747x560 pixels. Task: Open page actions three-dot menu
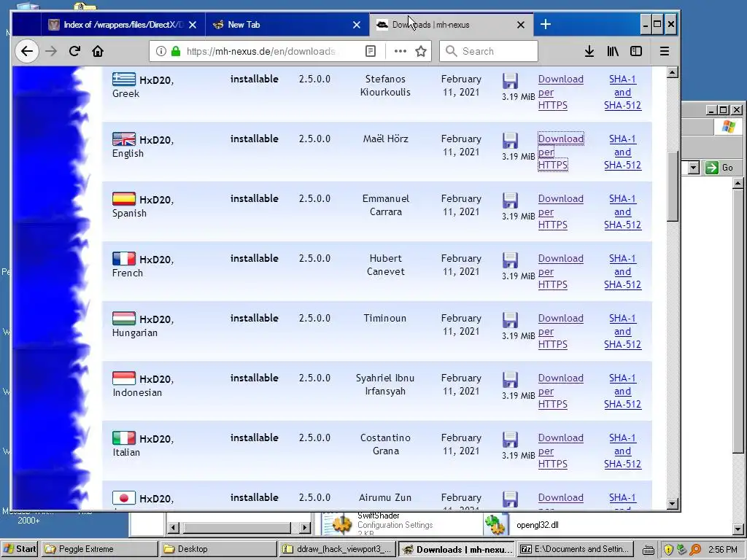pos(400,51)
